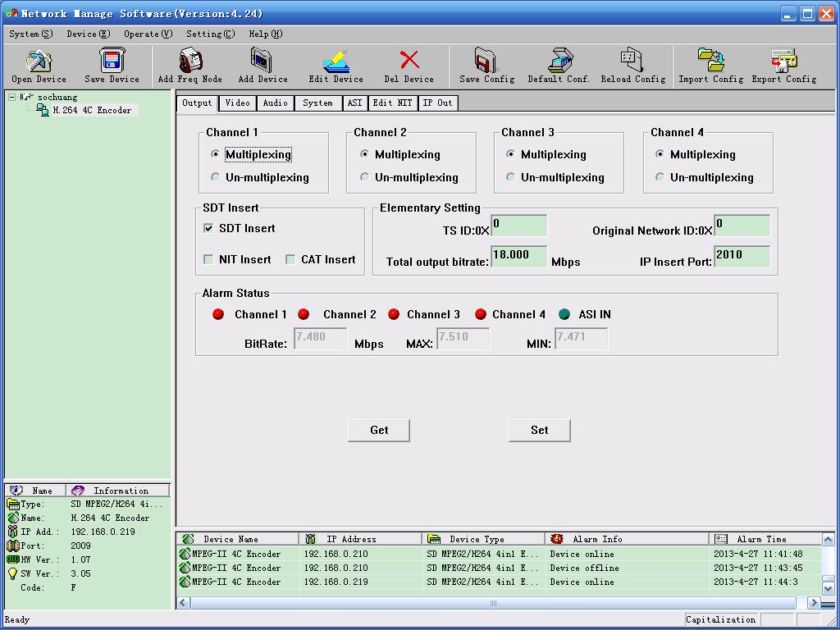Screen dimensions: 840x630
Task: Click the TS ID input field
Action: [518, 226]
